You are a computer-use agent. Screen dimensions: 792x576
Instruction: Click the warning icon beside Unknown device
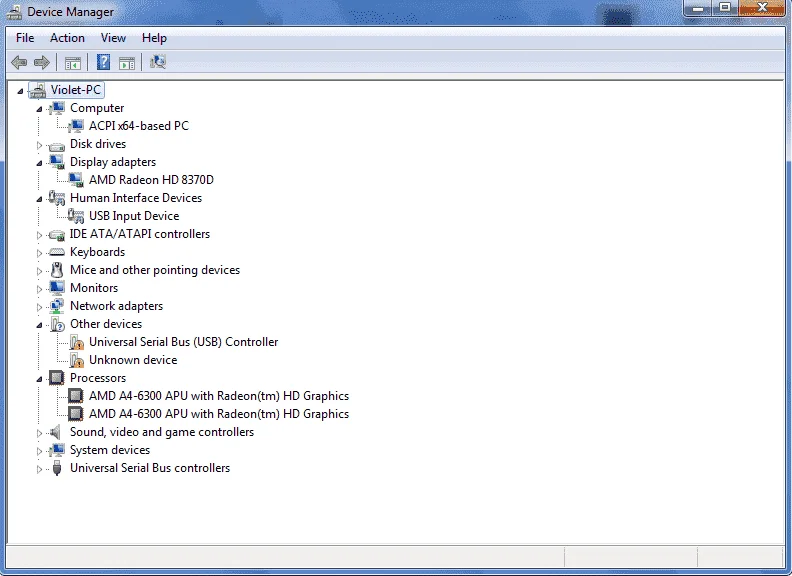[77, 360]
